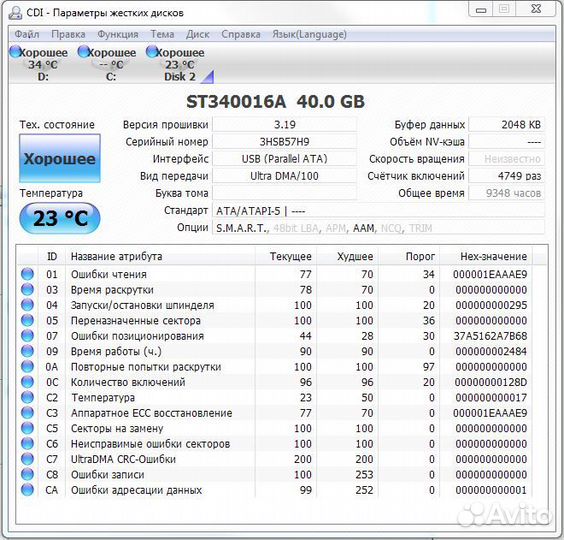This screenshot has height=540, width=564.
Task: Open the Файл menu
Action: click(27, 34)
